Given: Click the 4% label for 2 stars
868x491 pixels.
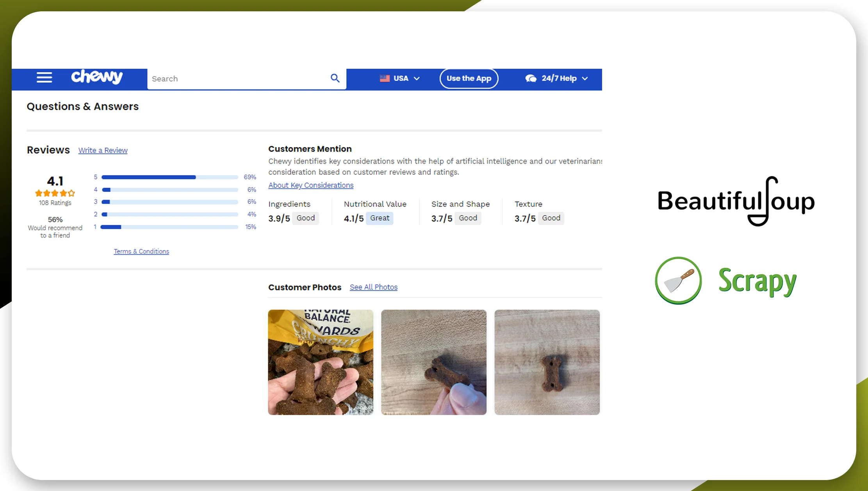Looking at the screenshot, I should [x=252, y=214].
